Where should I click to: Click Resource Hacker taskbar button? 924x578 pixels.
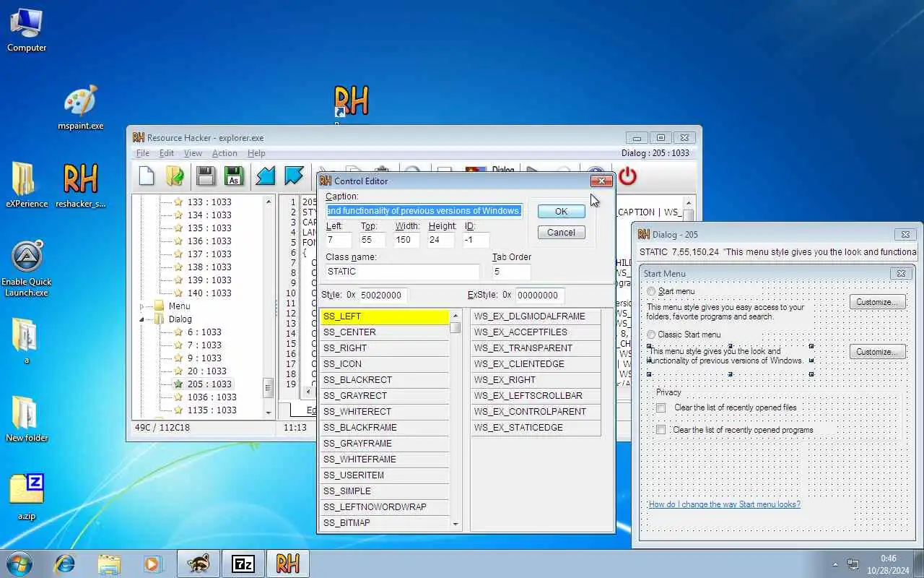coord(287,564)
